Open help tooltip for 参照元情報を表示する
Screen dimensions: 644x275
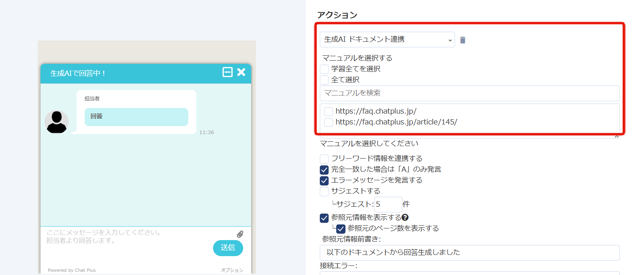tap(405, 217)
